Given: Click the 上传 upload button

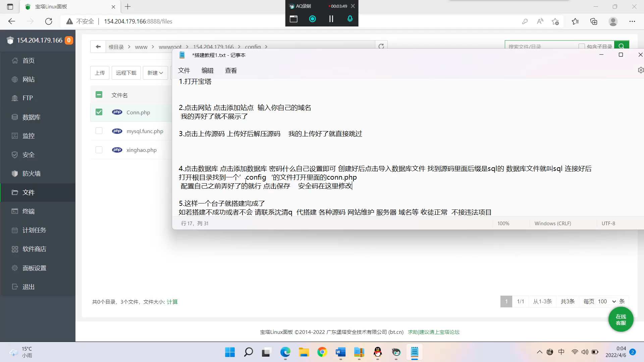Looking at the screenshot, I should click(x=100, y=73).
